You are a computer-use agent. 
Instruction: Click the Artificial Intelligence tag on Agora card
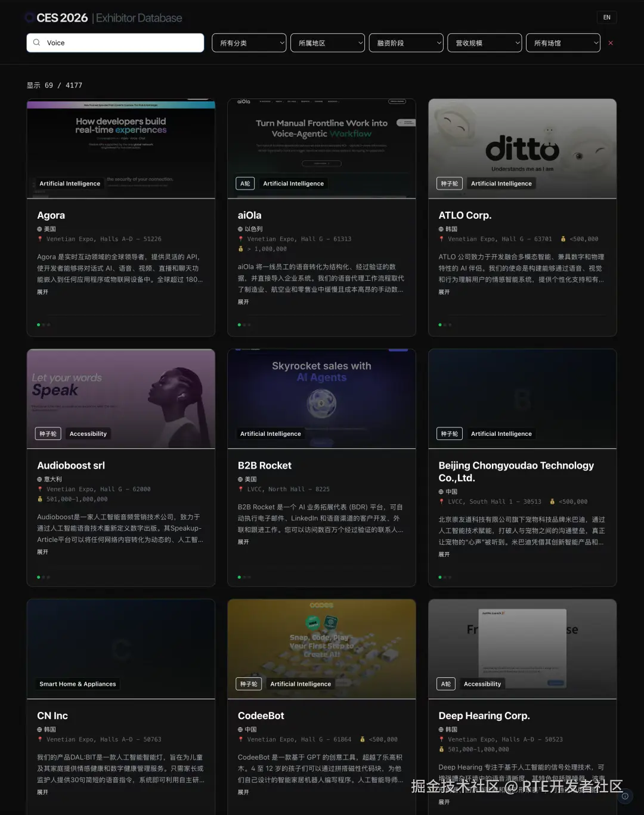[70, 184]
